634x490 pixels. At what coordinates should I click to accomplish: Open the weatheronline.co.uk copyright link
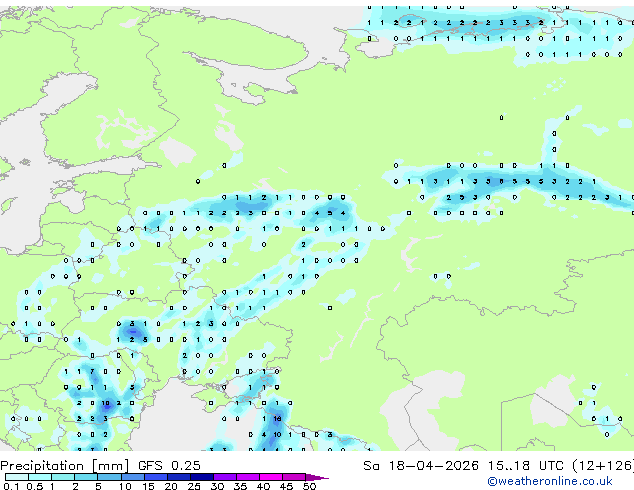pos(550,481)
